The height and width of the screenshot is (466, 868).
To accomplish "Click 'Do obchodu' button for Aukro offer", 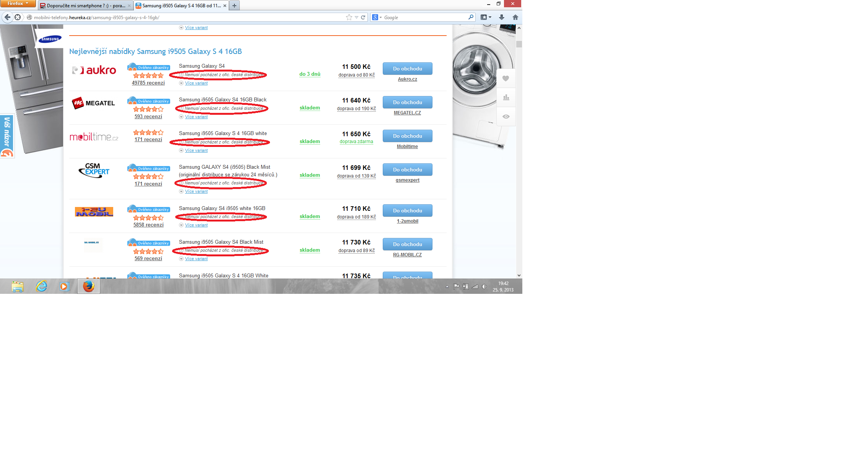I will [x=407, y=68].
